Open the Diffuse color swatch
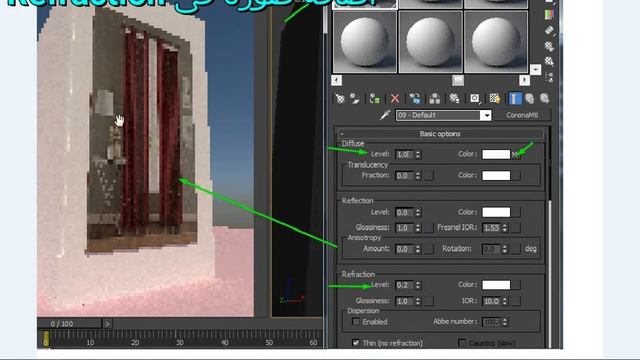Image resolution: width=640 pixels, height=360 pixels. pyautogui.click(x=496, y=154)
